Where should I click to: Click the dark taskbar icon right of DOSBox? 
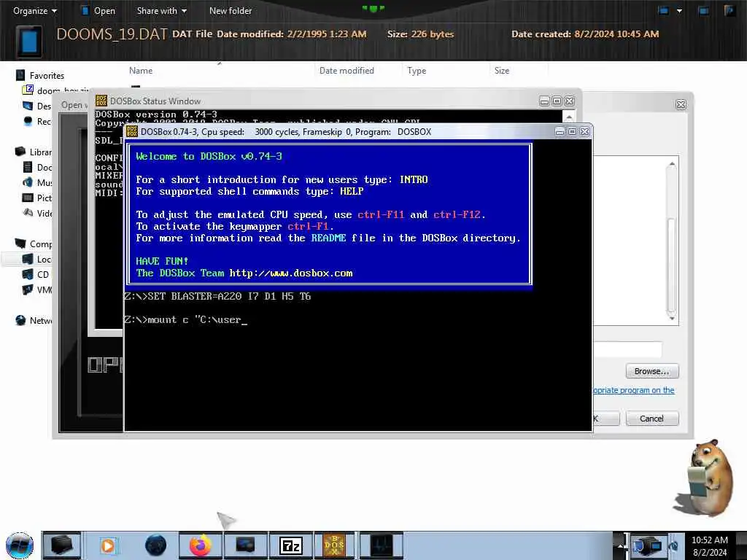381,545
